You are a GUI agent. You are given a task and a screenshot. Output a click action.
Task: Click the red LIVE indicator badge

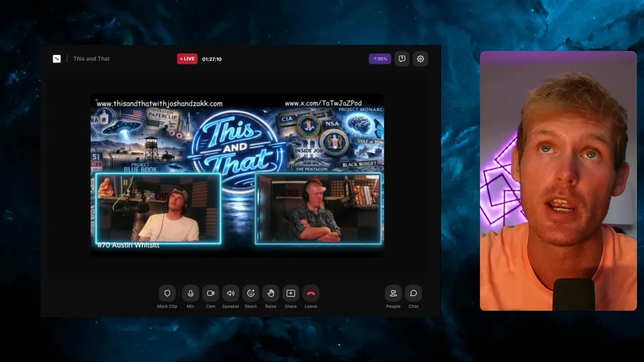[x=187, y=59]
